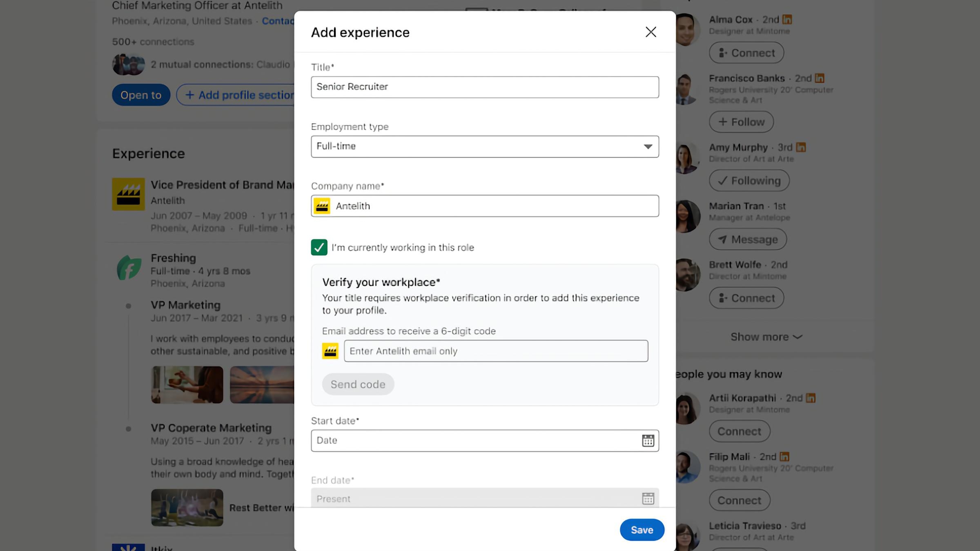The width and height of the screenshot is (980, 551).
Task: Follow Francisco Banks
Action: [x=741, y=122]
